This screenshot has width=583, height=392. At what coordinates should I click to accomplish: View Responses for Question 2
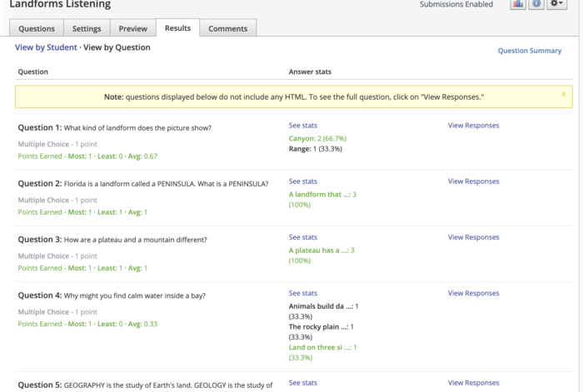point(473,181)
